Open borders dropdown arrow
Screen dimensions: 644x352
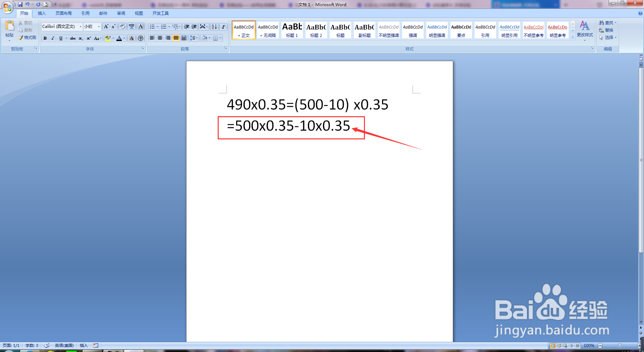click(220, 38)
